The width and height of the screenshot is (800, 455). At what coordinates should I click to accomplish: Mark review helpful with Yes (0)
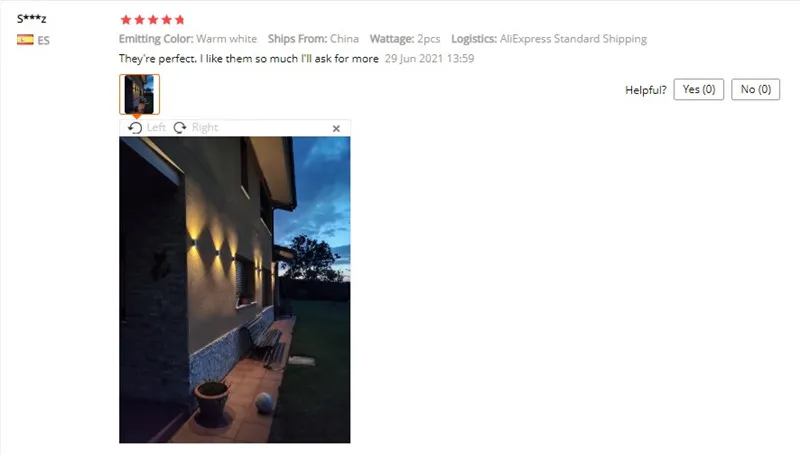pos(698,89)
